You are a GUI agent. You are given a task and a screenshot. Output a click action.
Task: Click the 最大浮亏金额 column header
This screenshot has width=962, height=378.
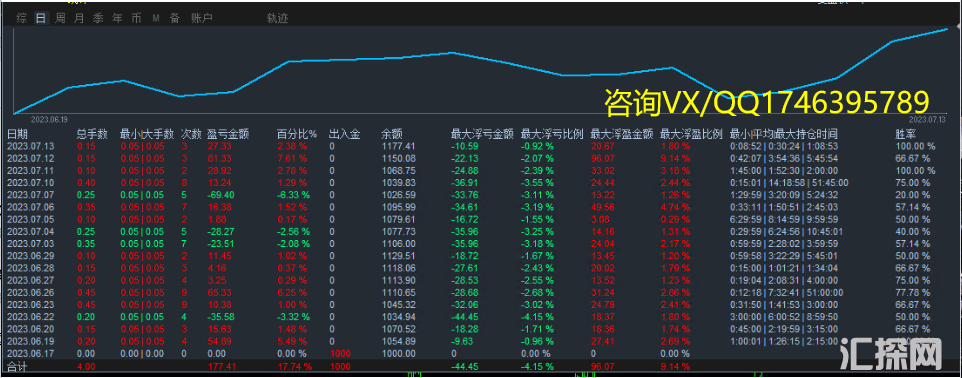pyautogui.click(x=482, y=134)
